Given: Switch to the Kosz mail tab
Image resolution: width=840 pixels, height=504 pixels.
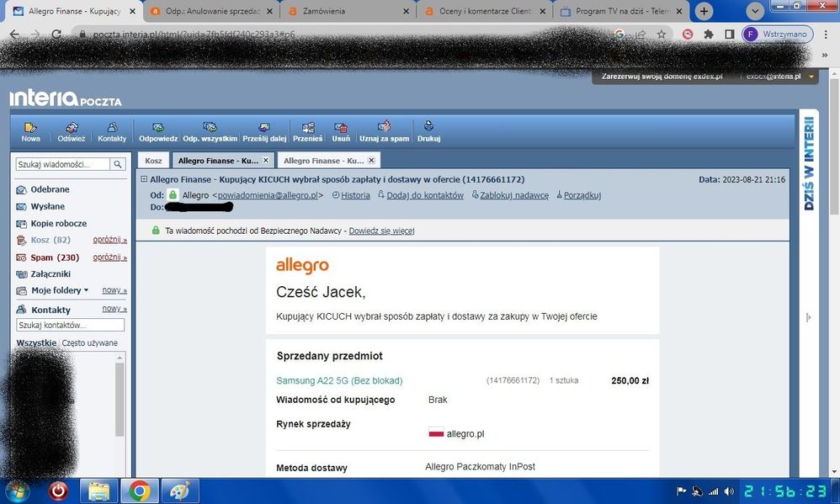Looking at the screenshot, I should 153,160.
